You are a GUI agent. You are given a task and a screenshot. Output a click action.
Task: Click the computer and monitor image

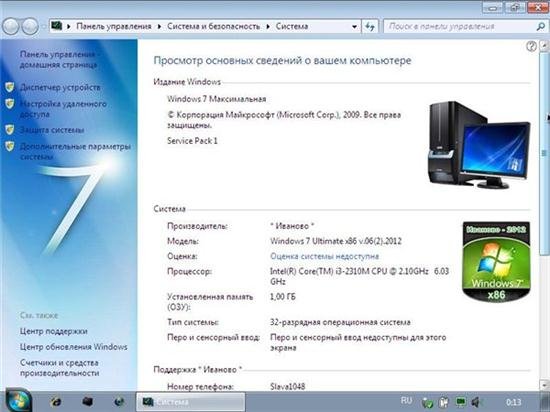479,145
